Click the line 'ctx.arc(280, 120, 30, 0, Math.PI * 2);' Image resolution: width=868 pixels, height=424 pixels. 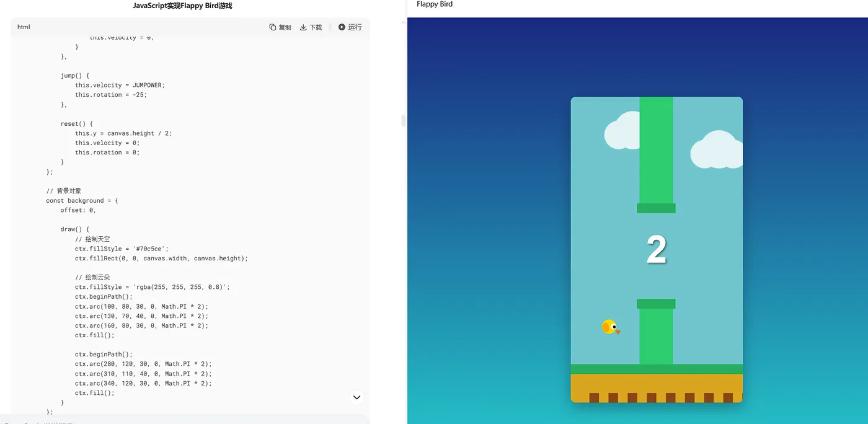pyautogui.click(x=144, y=364)
